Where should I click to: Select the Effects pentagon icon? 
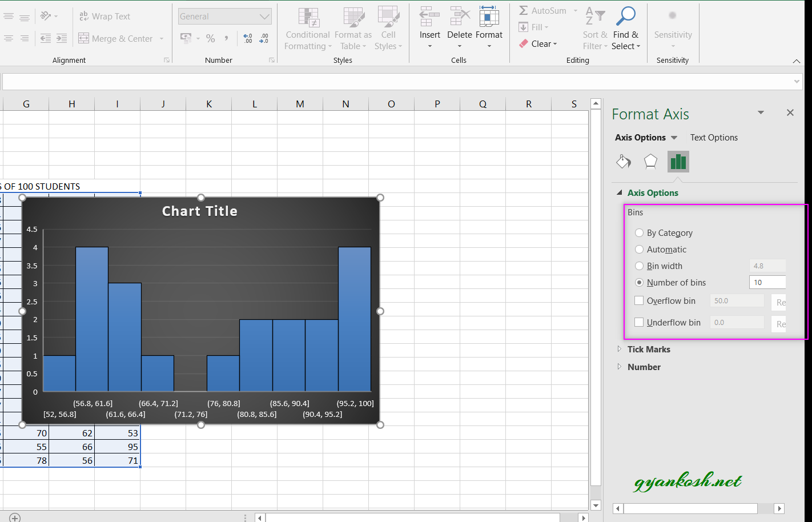coord(650,162)
